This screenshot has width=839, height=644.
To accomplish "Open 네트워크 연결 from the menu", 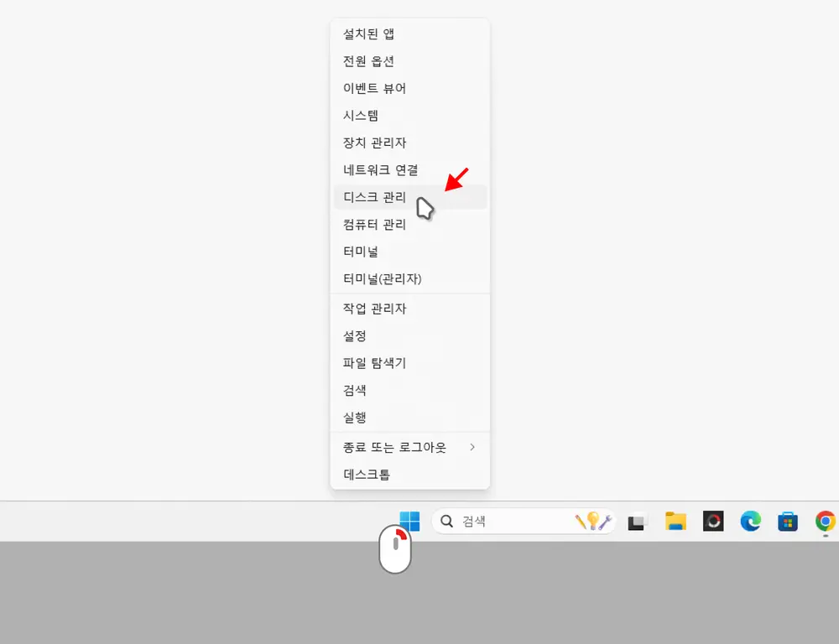I will point(381,169).
